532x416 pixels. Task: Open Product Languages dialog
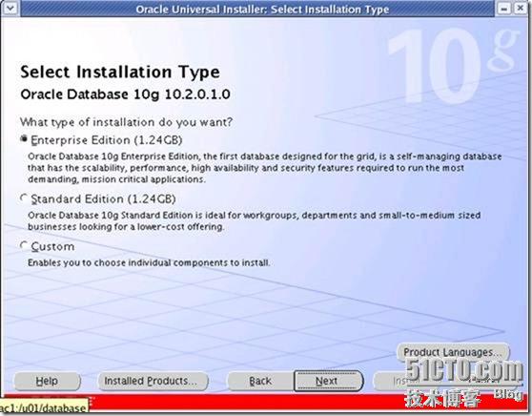click(453, 352)
